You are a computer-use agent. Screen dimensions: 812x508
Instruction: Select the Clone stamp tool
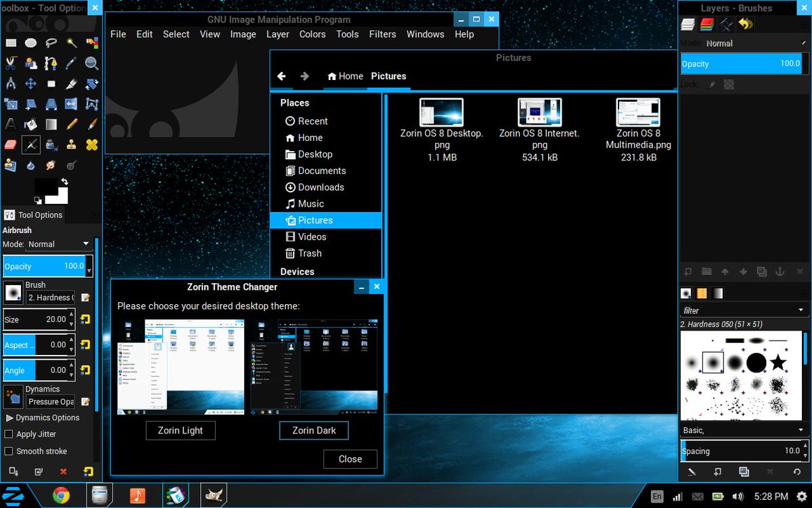click(x=71, y=144)
